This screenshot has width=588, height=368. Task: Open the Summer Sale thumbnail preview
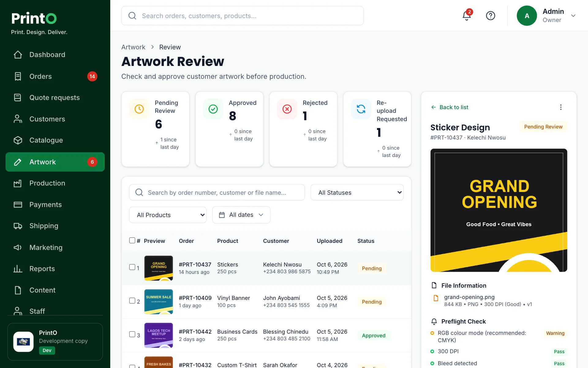point(159,302)
